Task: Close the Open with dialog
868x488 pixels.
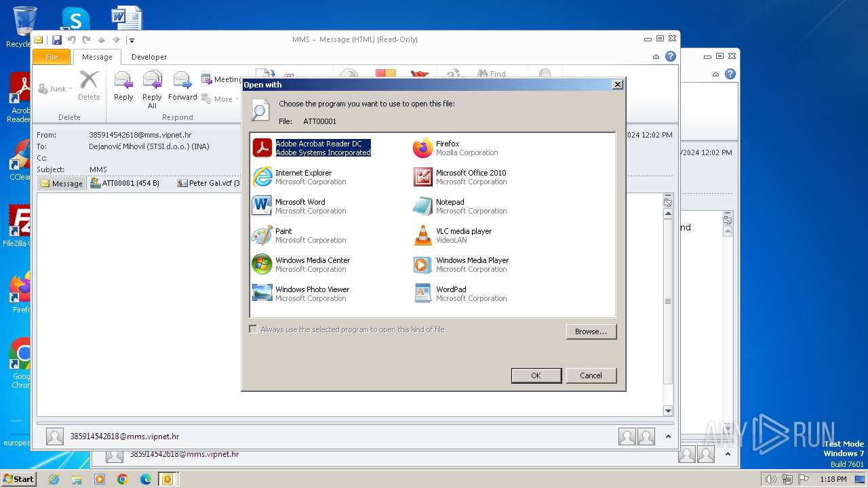Action: [x=617, y=85]
